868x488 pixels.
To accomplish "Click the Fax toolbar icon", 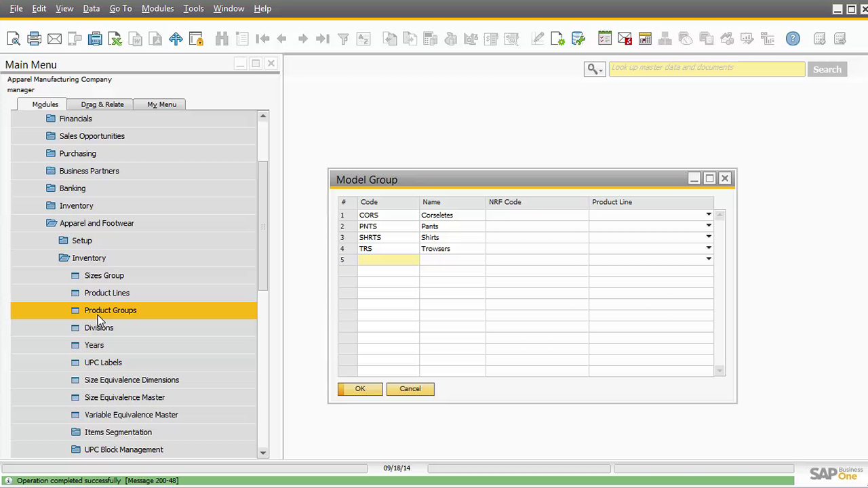I will pyautogui.click(x=95, y=39).
